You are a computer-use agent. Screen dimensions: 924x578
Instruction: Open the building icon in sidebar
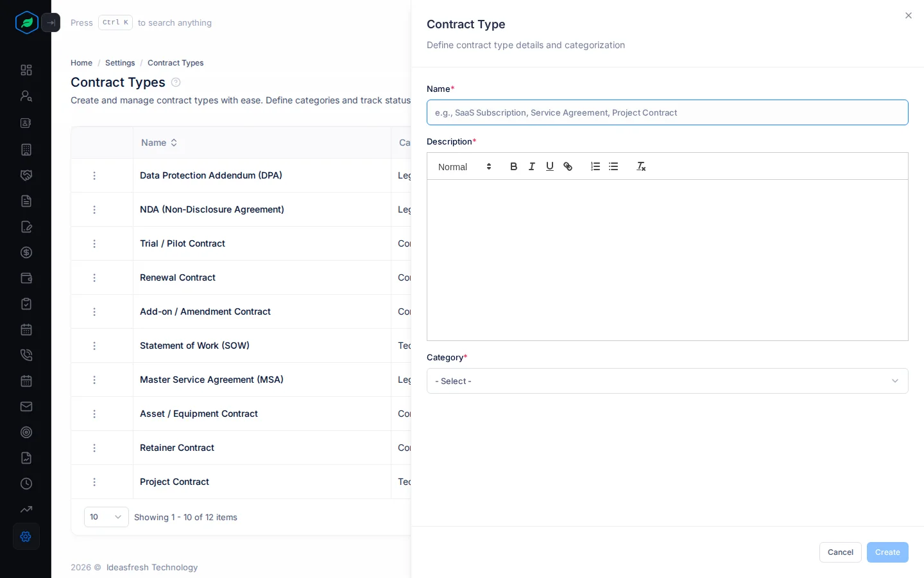[x=26, y=150]
